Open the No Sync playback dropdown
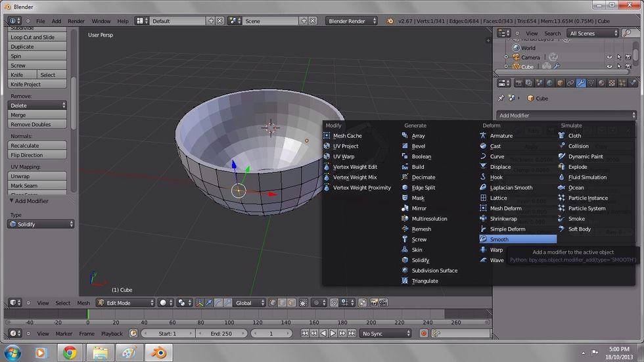 [x=385, y=334]
